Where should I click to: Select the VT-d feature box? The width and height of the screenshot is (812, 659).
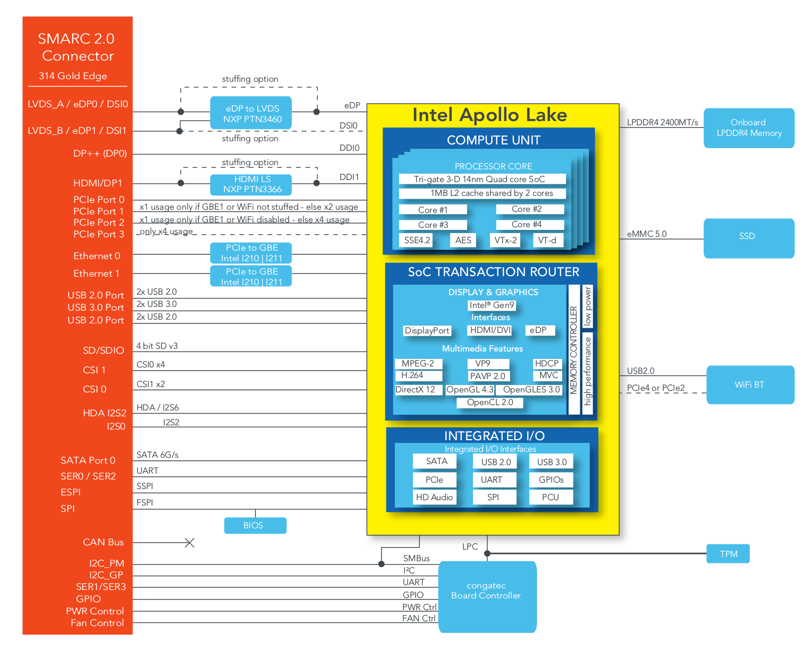click(547, 240)
